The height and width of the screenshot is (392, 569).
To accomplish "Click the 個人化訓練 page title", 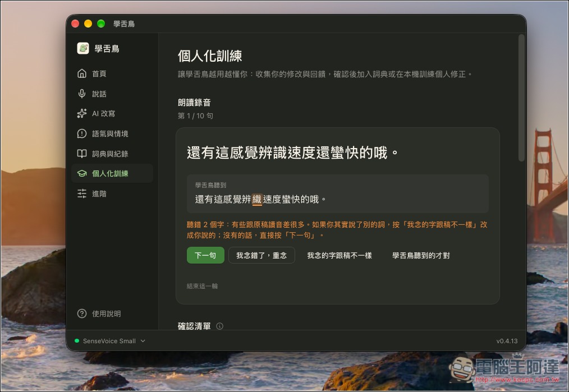I will click(210, 56).
